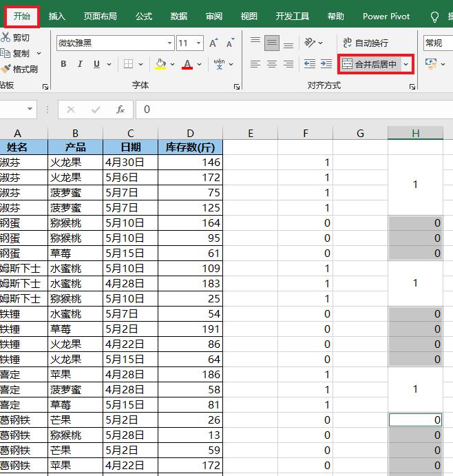Open the 插入 tab
The width and height of the screenshot is (453, 476).
tap(56, 16)
